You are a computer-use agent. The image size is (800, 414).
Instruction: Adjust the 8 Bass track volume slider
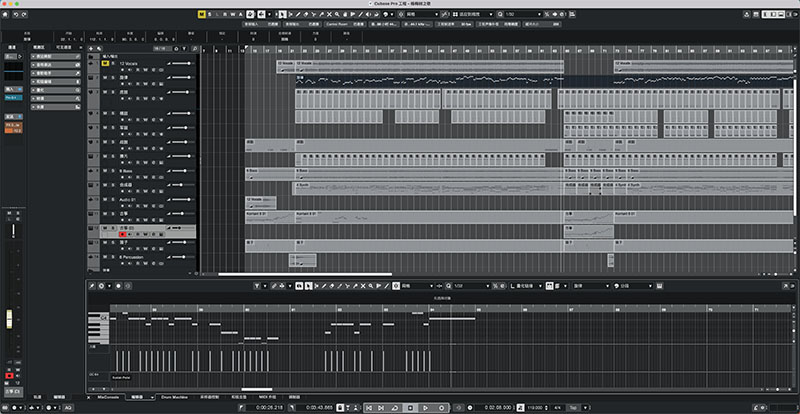(181, 171)
